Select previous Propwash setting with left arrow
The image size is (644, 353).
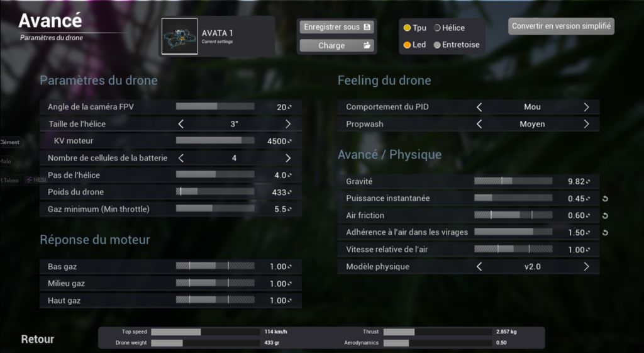click(479, 124)
